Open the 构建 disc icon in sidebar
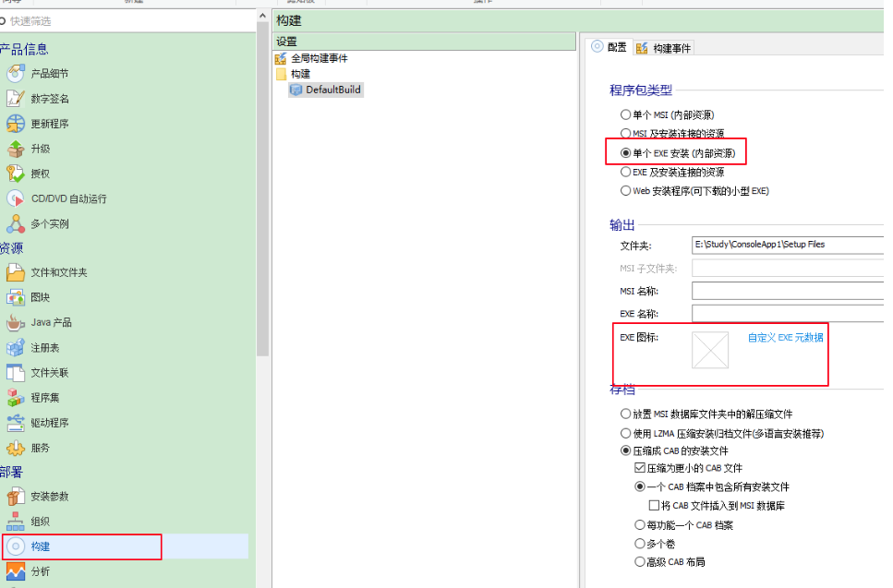 tap(16, 546)
